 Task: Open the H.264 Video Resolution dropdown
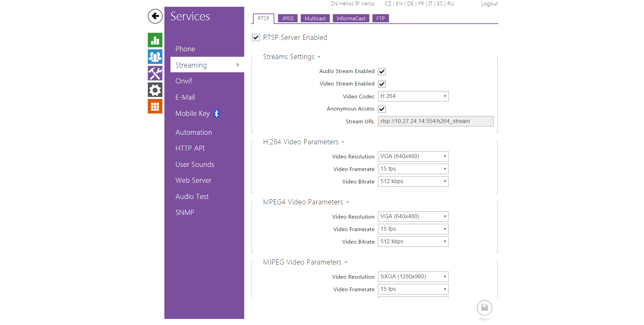coord(413,156)
